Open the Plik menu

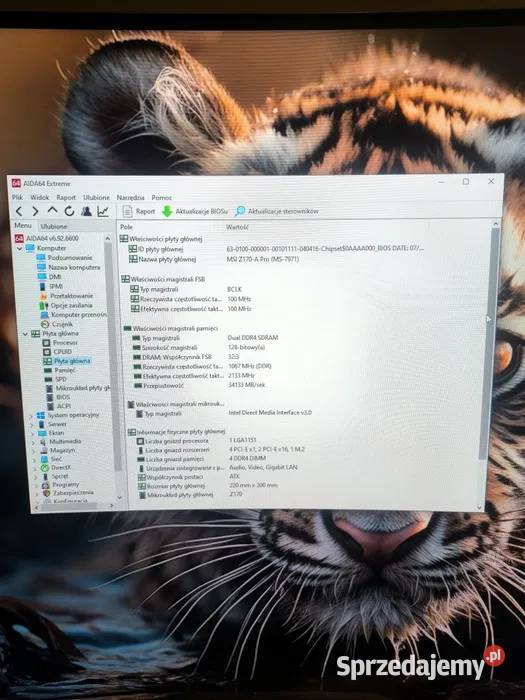point(17,197)
